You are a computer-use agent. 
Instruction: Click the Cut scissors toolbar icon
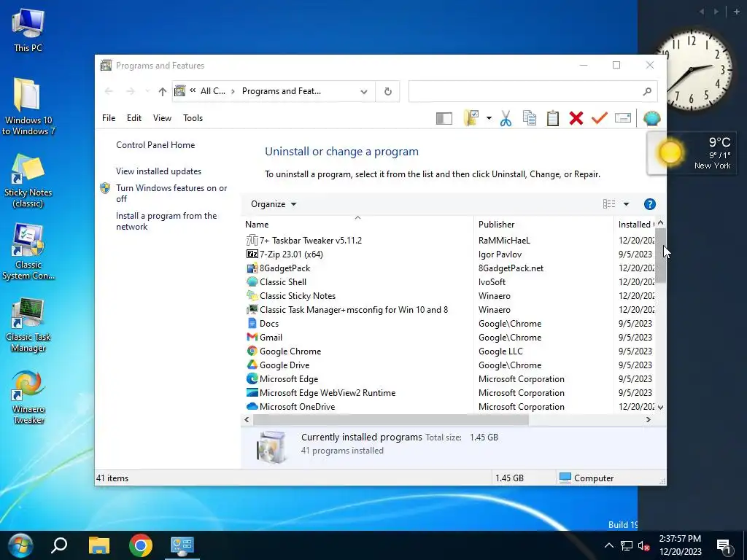[506, 118]
